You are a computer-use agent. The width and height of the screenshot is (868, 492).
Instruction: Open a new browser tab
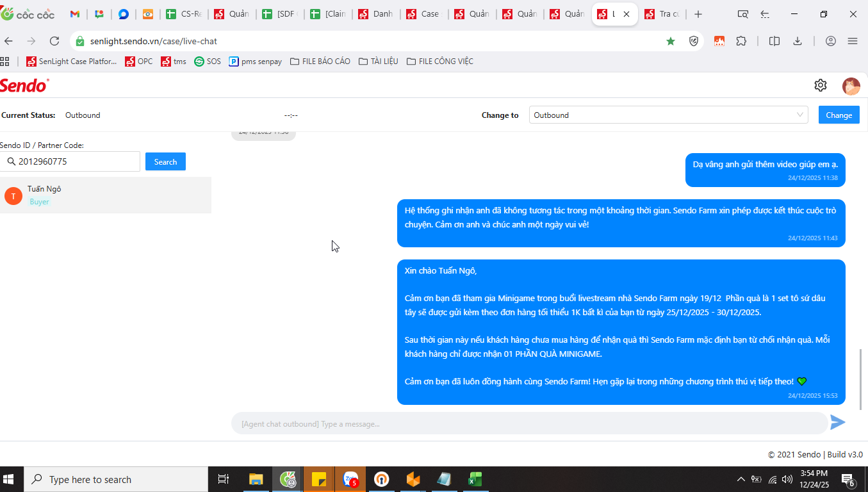click(698, 14)
